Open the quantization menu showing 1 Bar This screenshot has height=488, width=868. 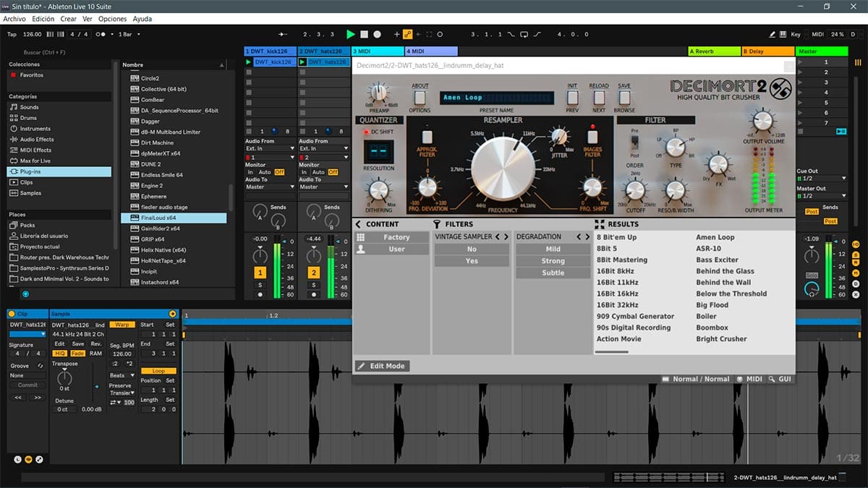(129, 34)
